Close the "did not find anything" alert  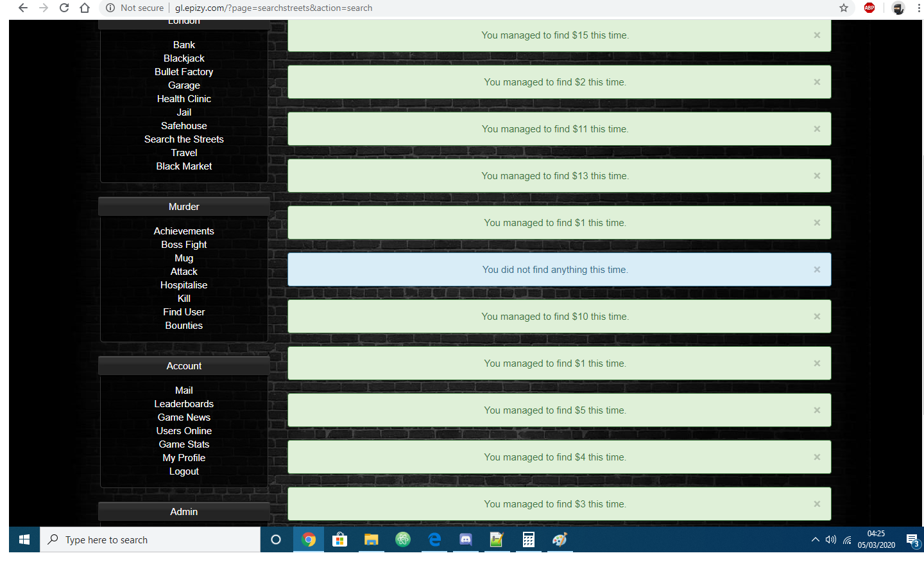(x=817, y=270)
